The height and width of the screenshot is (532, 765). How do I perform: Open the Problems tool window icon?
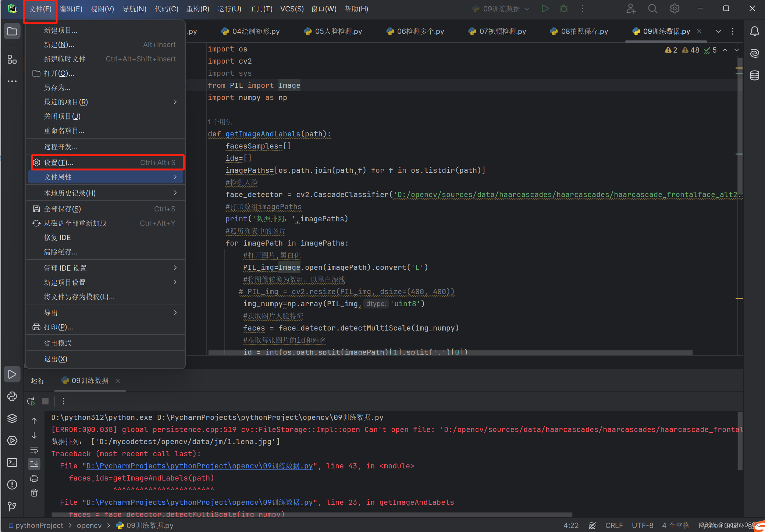[x=12, y=485]
